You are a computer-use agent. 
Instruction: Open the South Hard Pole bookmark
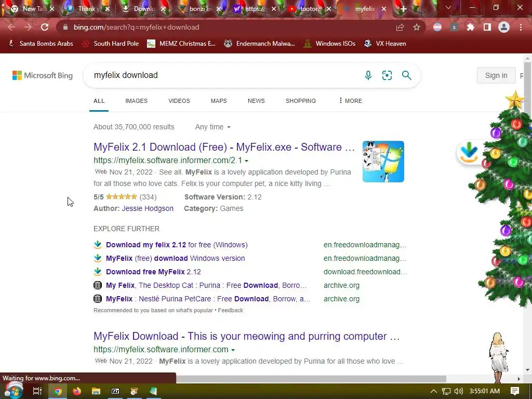tap(111, 44)
